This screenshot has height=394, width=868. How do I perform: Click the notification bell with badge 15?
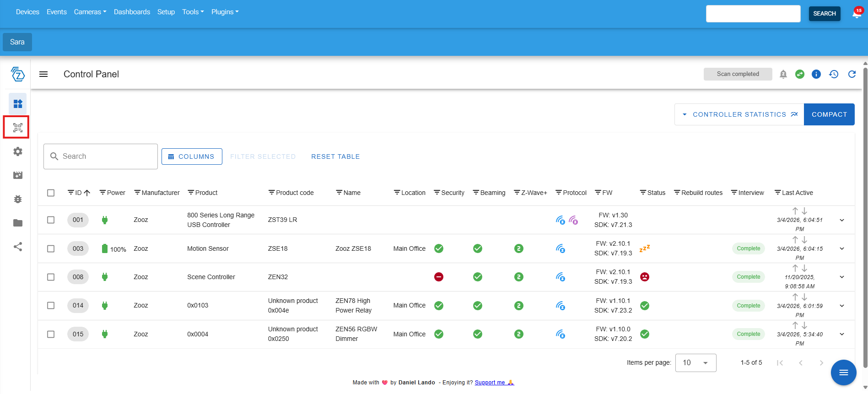point(857,13)
